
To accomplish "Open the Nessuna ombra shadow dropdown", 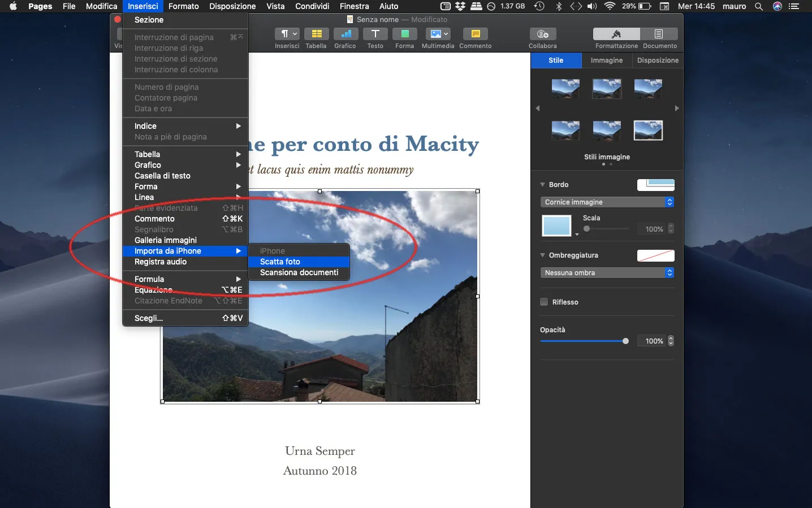I will 607,272.
